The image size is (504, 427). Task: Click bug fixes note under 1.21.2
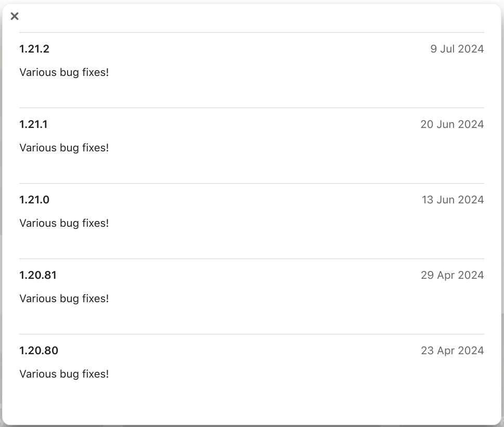point(64,72)
